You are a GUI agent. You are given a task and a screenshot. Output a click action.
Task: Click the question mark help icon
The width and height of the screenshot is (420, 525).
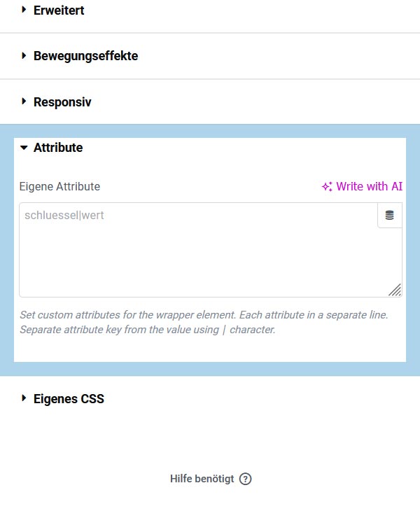(245, 479)
